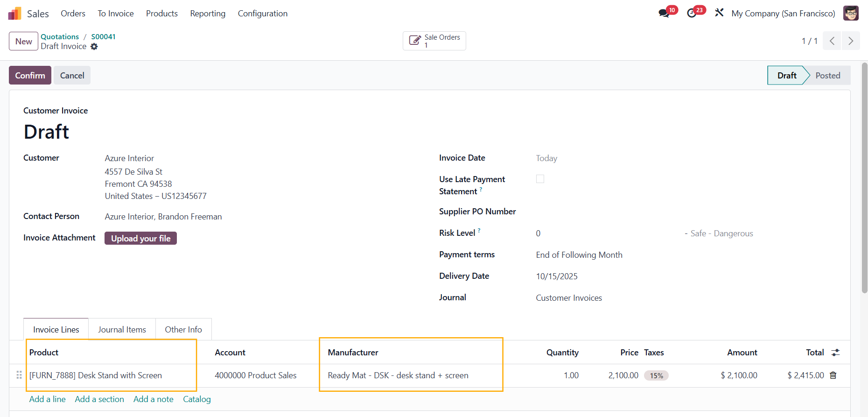Image resolution: width=868 pixels, height=417 pixels.
Task: Open the chat messages icon
Action: pyautogui.click(x=664, y=14)
